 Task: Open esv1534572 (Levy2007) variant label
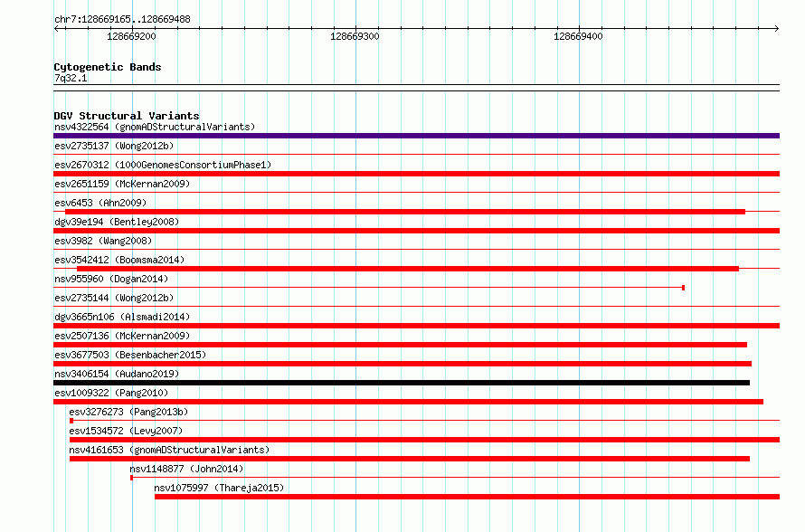click(126, 431)
